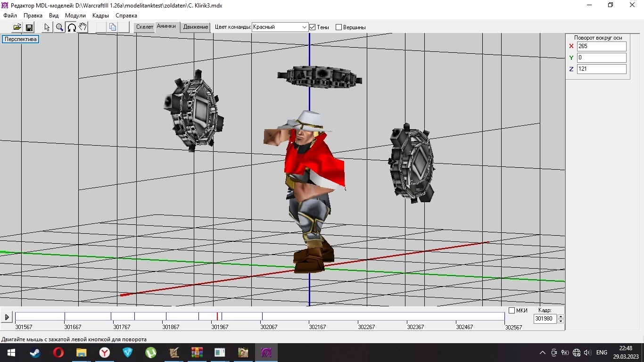Open the blue shield app on the taskbar

point(127,353)
